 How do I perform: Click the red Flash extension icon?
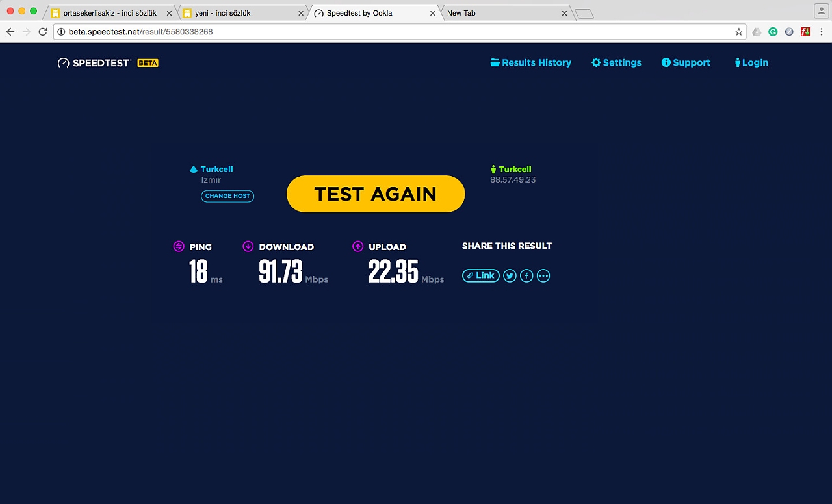pyautogui.click(x=805, y=31)
